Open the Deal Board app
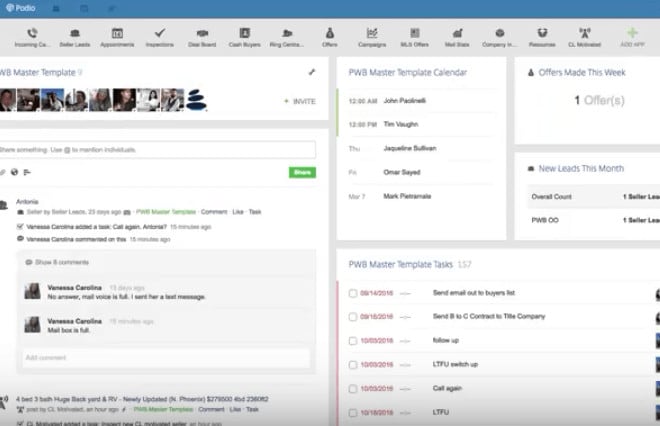 202,37
